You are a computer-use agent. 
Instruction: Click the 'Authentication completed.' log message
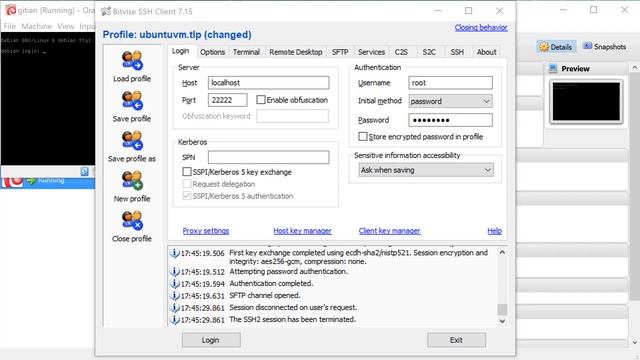271,283
